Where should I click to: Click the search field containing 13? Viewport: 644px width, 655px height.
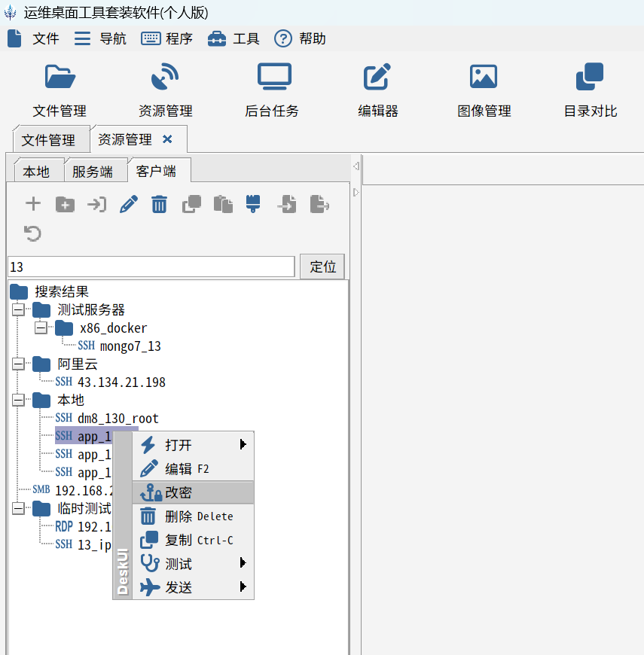(151, 267)
